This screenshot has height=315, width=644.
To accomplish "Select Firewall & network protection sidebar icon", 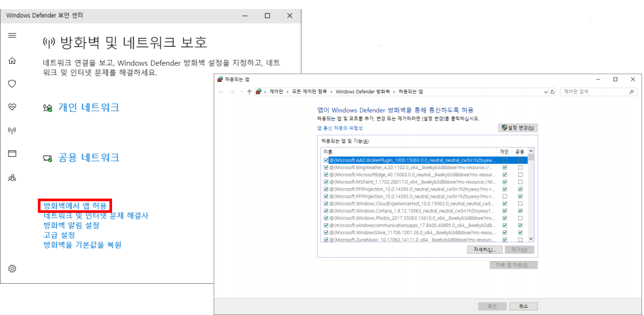I will tap(12, 130).
